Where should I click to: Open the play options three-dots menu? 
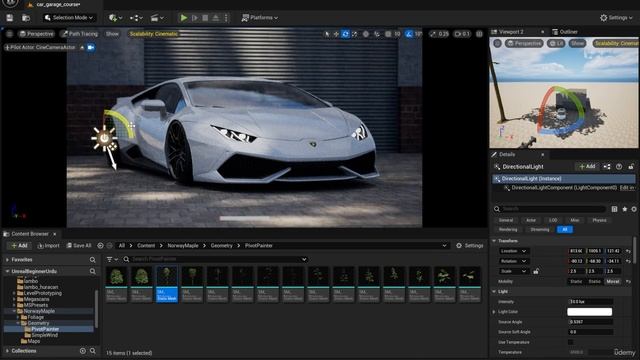coord(226,18)
